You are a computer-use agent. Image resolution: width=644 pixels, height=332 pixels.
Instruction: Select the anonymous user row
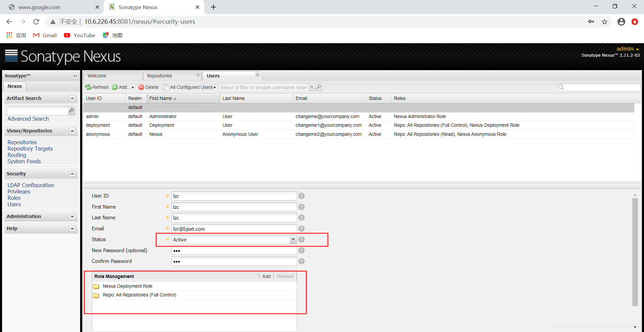(x=359, y=134)
